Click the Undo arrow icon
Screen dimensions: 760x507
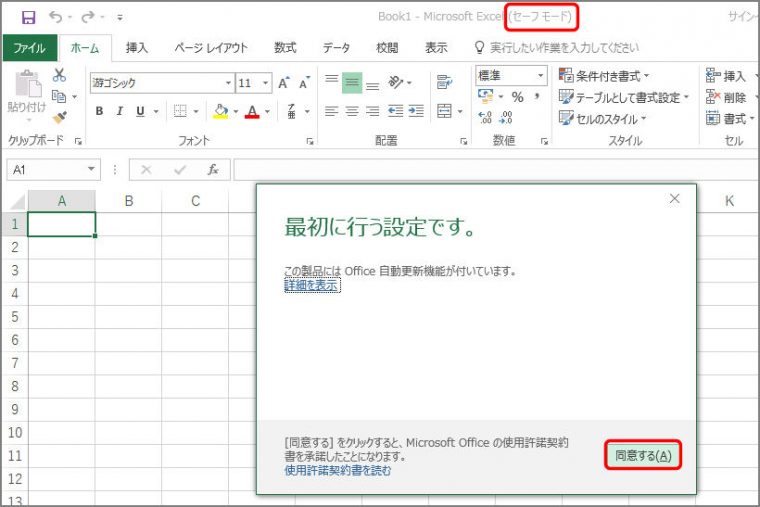point(55,17)
